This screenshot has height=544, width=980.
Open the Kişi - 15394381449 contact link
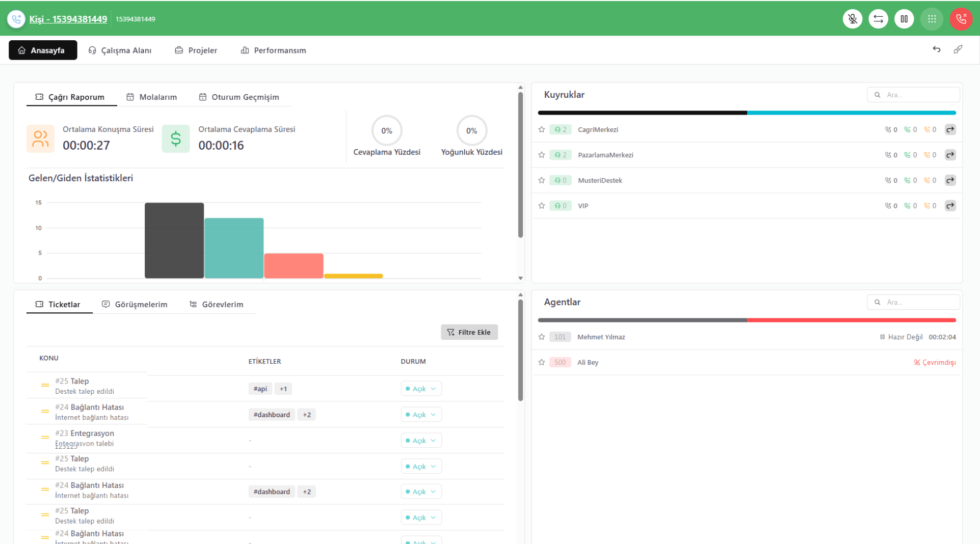coord(68,19)
